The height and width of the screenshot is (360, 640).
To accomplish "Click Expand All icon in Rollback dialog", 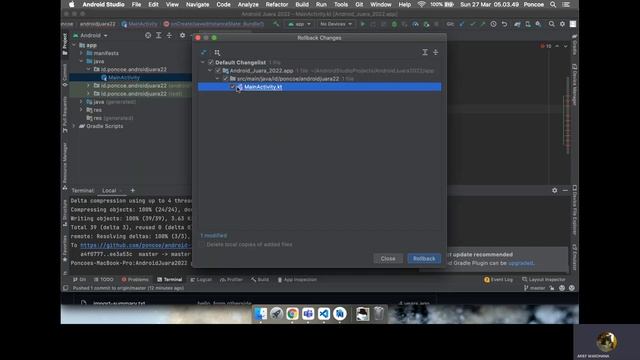I will (x=425, y=52).
